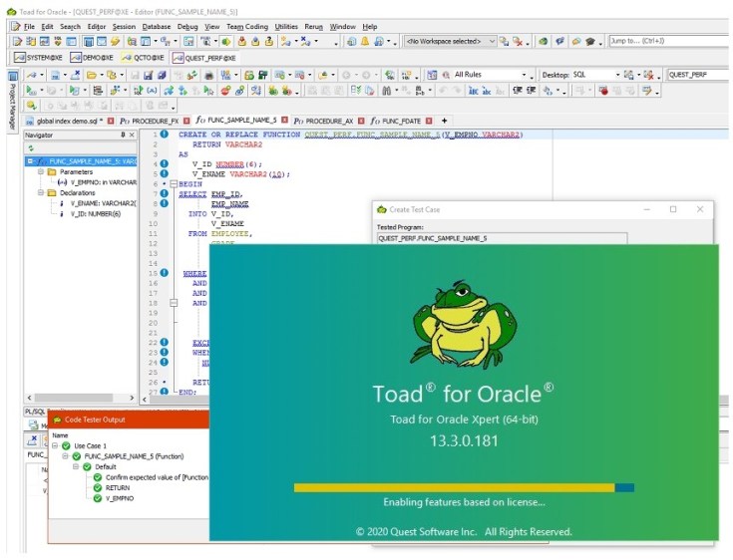Close the Navigator panel with its X
This screenshot has width=733, height=560.
coord(132,135)
